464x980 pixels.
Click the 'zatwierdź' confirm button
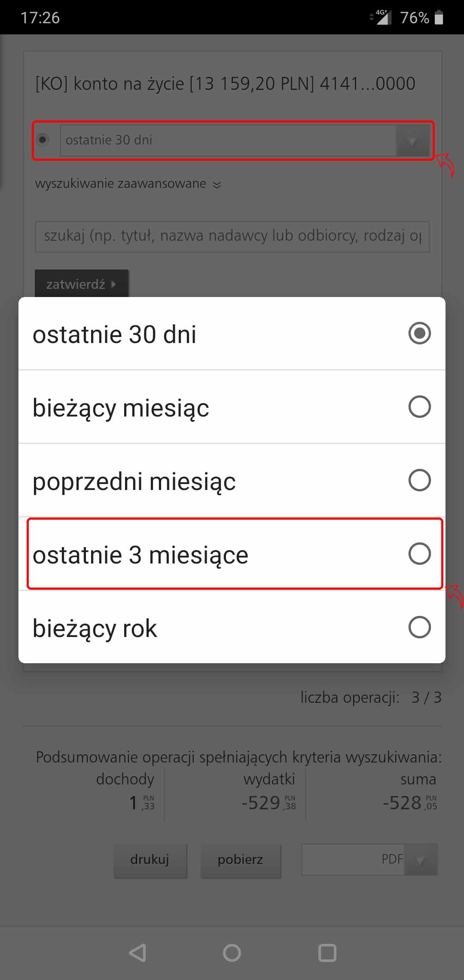pyautogui.click(x=81, y=284)
